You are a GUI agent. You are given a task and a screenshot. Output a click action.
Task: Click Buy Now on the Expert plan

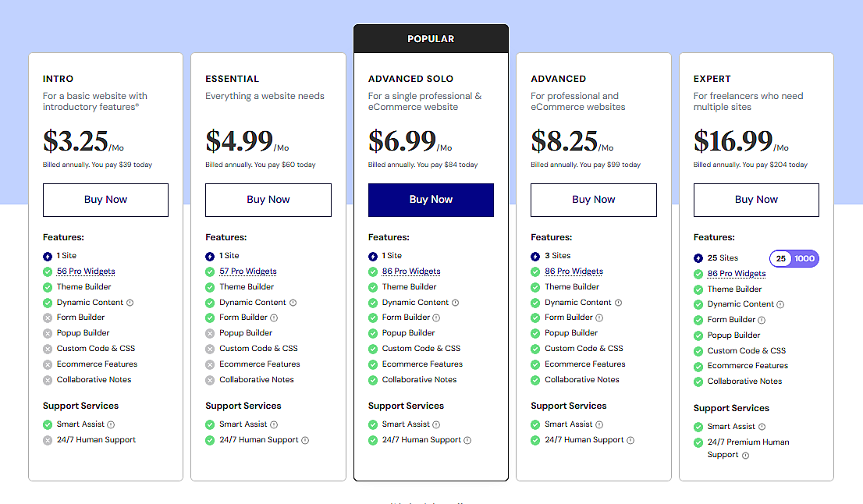pos(755,200)
